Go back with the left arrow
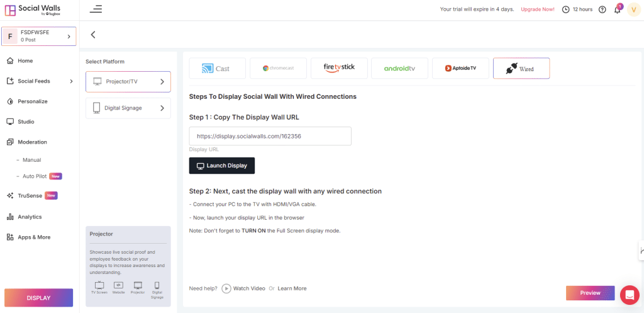 [x=93, y=35]
